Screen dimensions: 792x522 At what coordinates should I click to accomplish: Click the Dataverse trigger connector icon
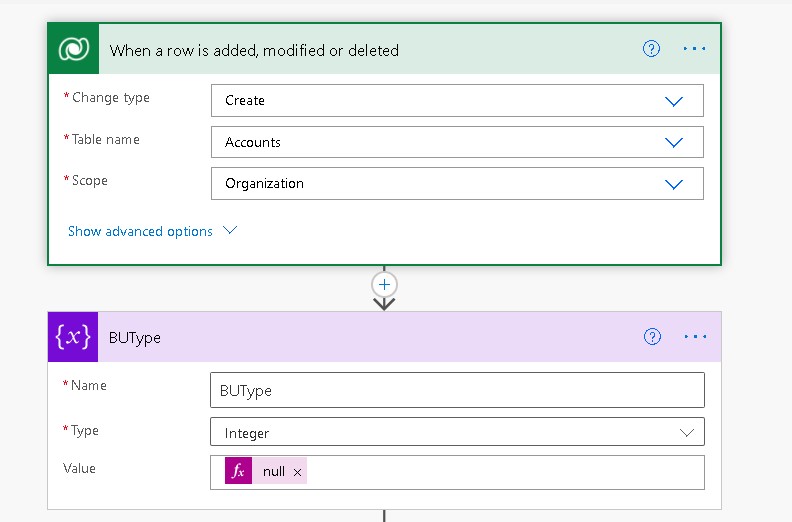[x=74, y=49]
